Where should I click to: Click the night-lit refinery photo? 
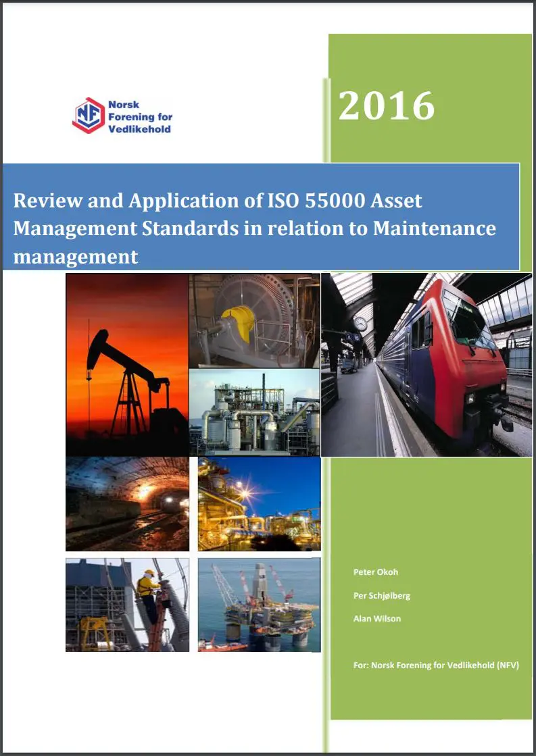click(260, 504)
